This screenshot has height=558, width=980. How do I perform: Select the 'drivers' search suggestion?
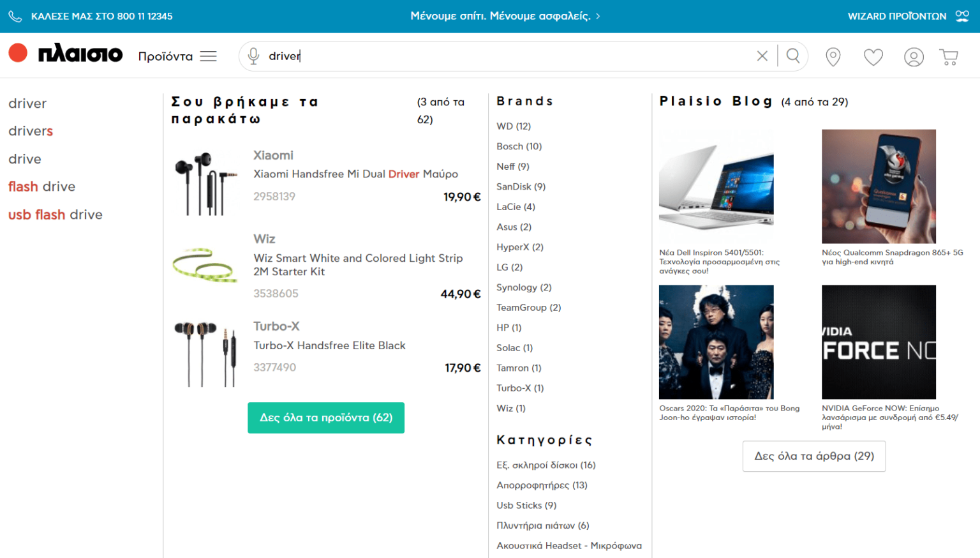pos(31,131)
